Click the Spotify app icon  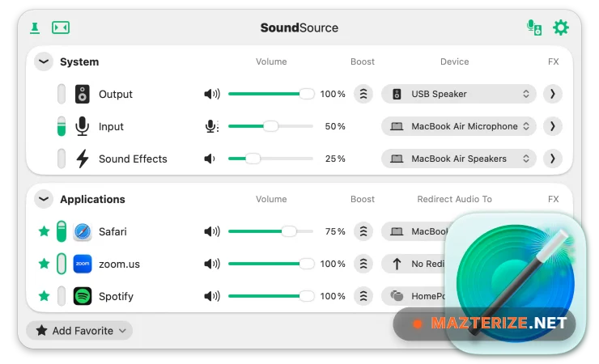coord(83,297)
